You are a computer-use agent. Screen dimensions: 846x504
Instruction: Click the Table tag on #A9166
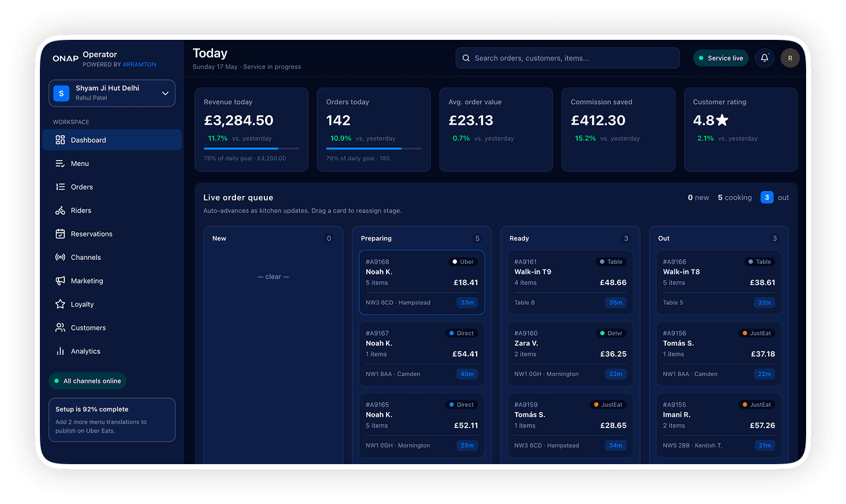760,262
